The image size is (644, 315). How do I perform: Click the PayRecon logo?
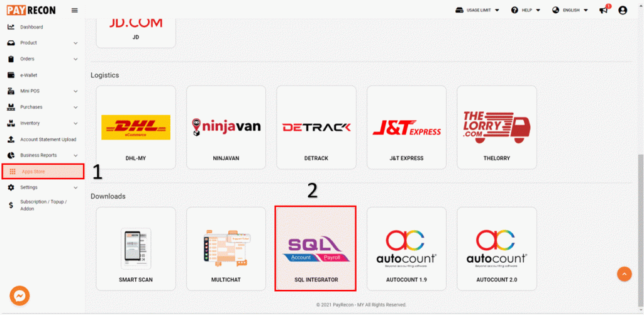tap(31, 10)
